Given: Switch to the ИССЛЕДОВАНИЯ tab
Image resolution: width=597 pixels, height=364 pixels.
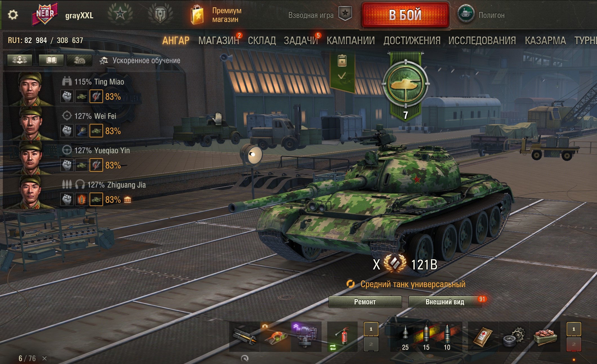Looking at the screenshot, I should click(x=482, y=41).
